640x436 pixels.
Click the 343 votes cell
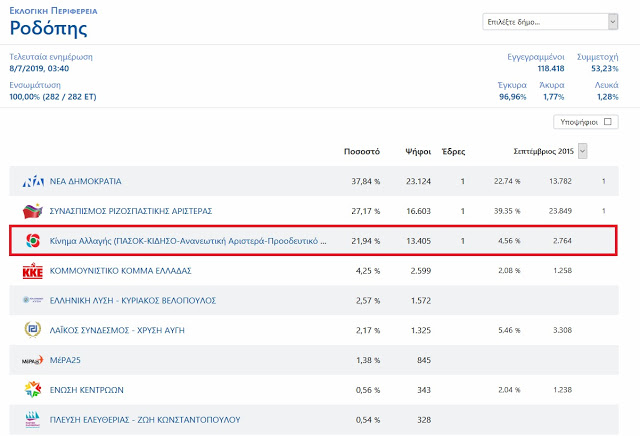424,390
